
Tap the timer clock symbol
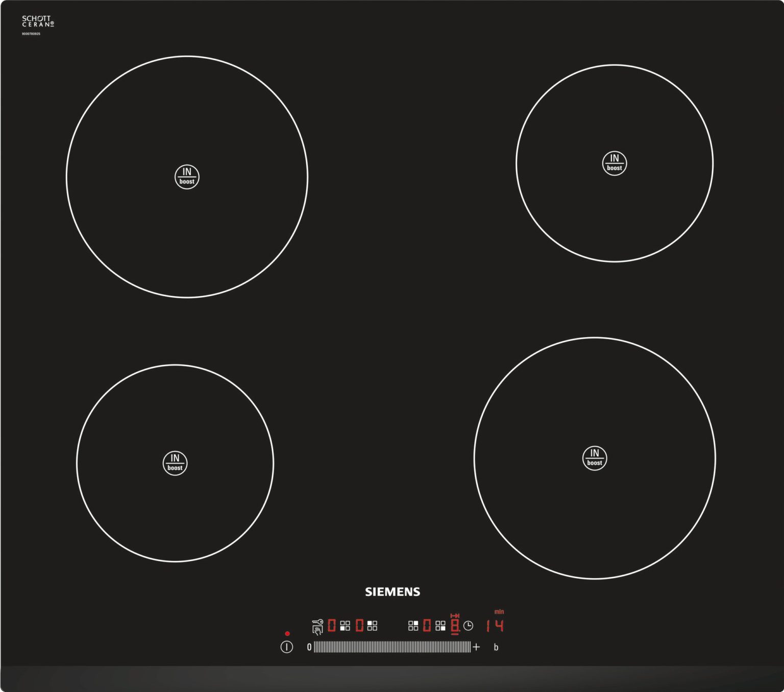pos(468,626)
